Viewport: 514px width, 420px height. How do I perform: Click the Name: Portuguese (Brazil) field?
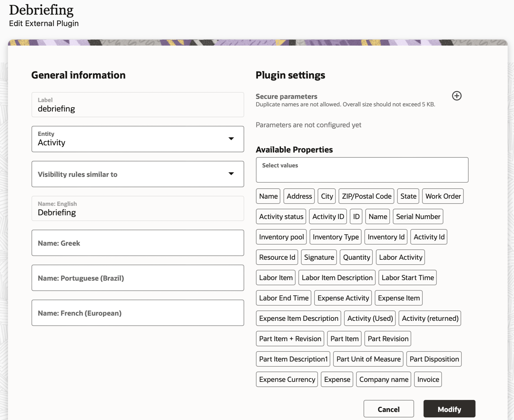(138, 278)
